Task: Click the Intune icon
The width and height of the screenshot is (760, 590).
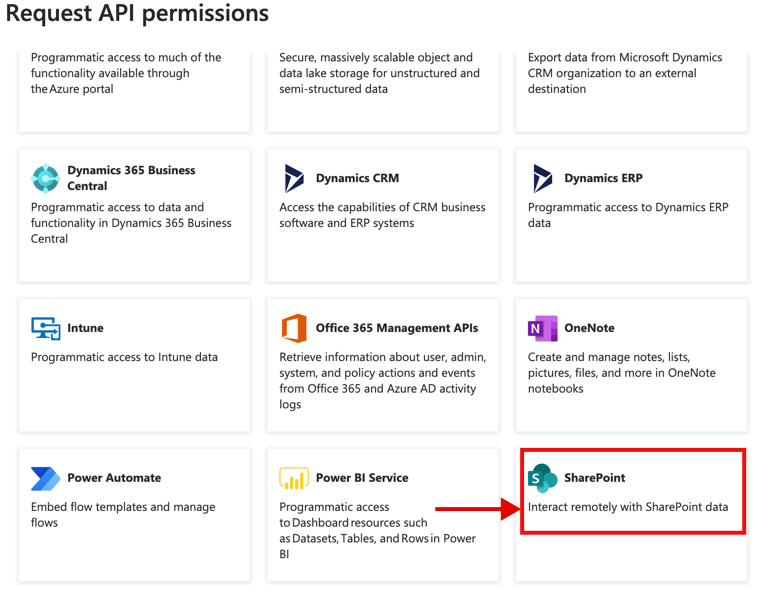Action: click(x=46, y=329)
